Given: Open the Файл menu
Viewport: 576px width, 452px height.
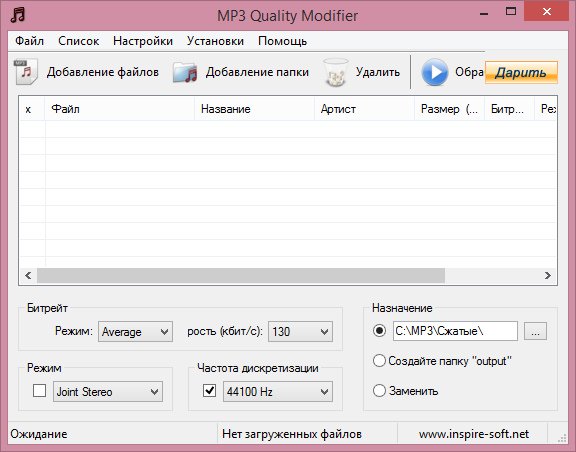Looking at the screenshot, I should (29, 41).
